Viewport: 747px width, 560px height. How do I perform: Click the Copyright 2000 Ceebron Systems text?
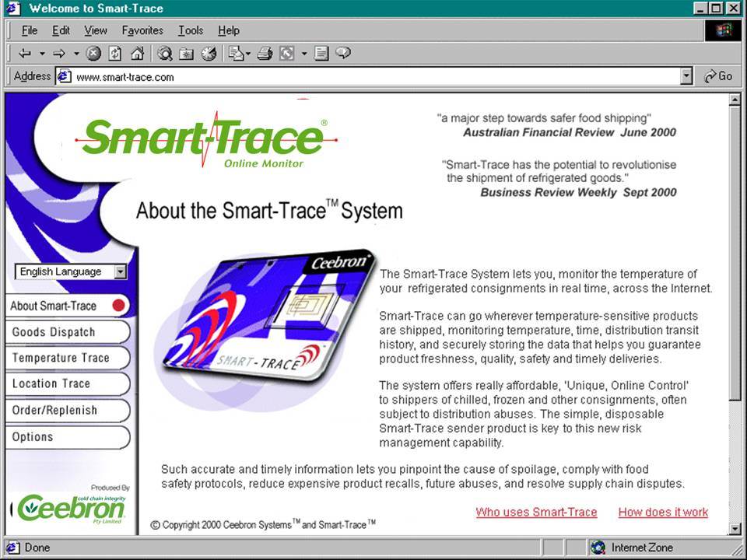tap(263, 524)
